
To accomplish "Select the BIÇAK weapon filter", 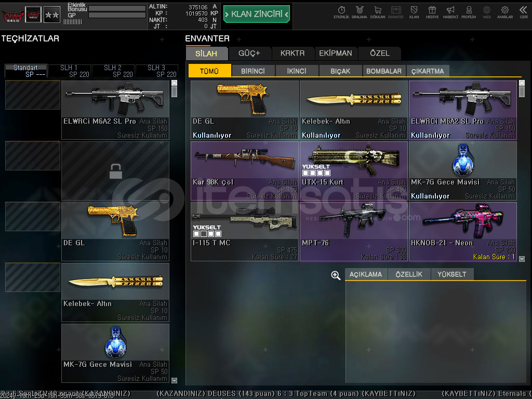I will [340, 71].
